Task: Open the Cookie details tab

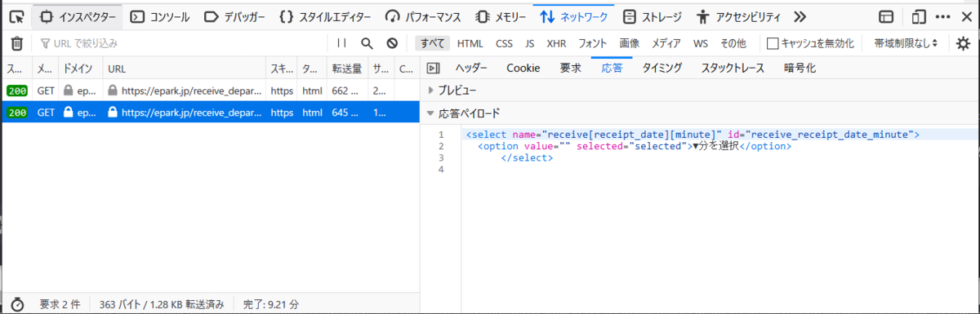Action: [x=523, y=69]
